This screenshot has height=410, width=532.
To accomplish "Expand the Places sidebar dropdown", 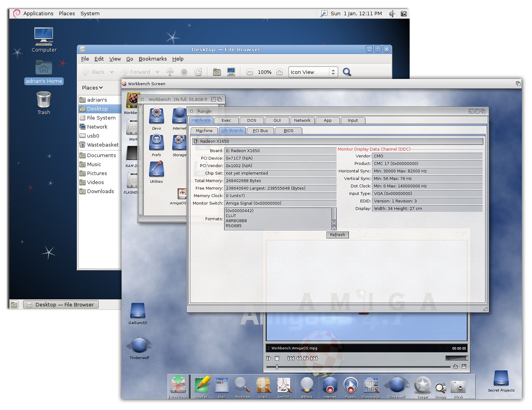I will point(92,88).
